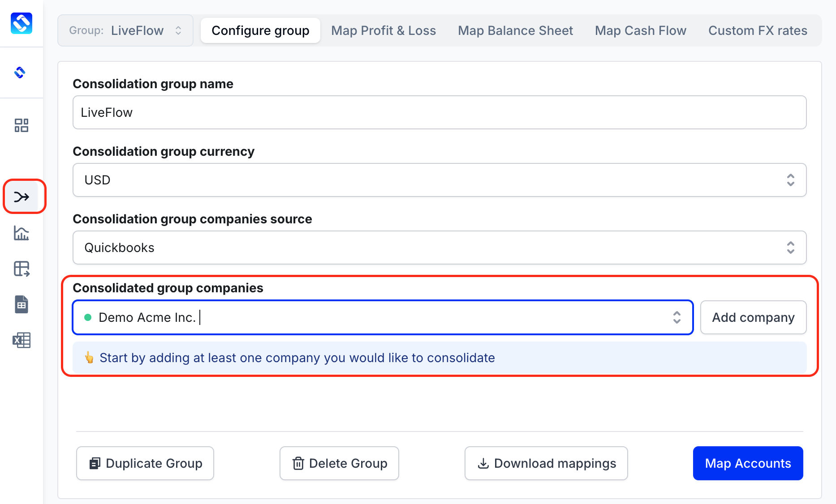This screenshot has height=504, width=836.
Task: Focus the Consolidation group name field
Action: point(440,112)
